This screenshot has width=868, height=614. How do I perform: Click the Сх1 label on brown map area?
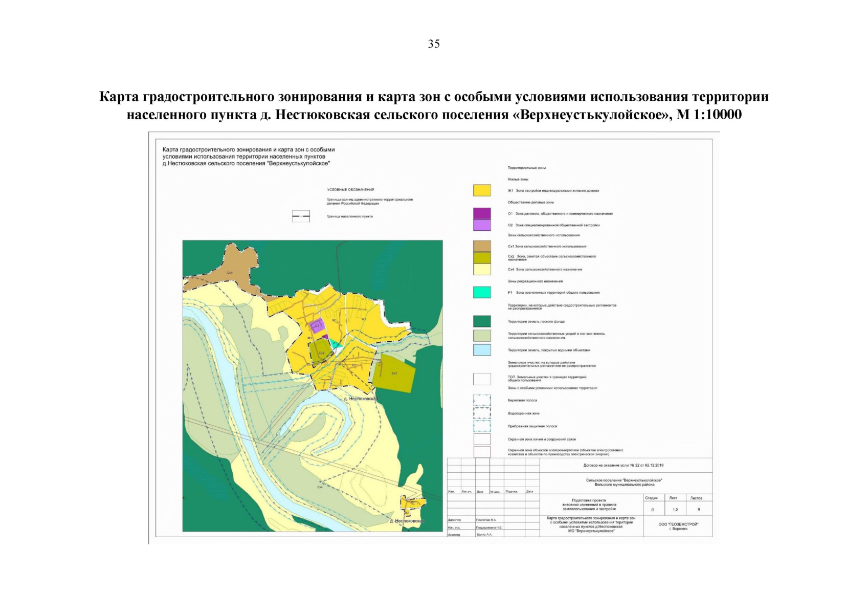point(230,273)
